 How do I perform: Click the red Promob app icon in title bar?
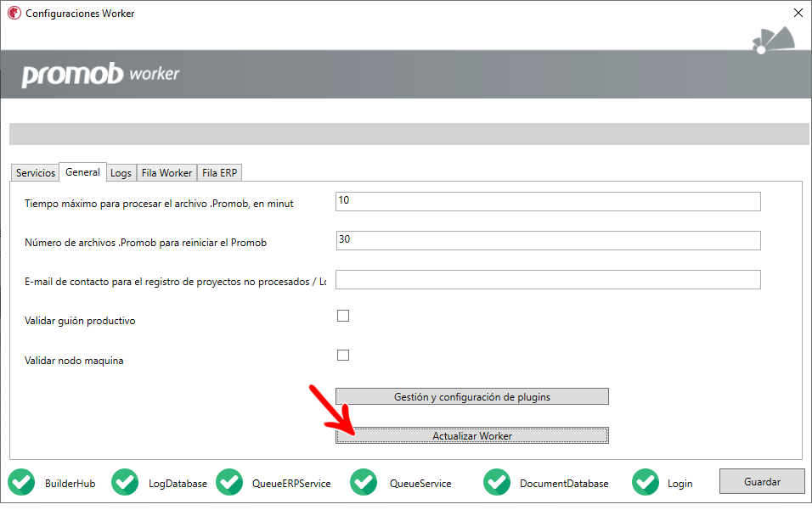click(14, 13)
